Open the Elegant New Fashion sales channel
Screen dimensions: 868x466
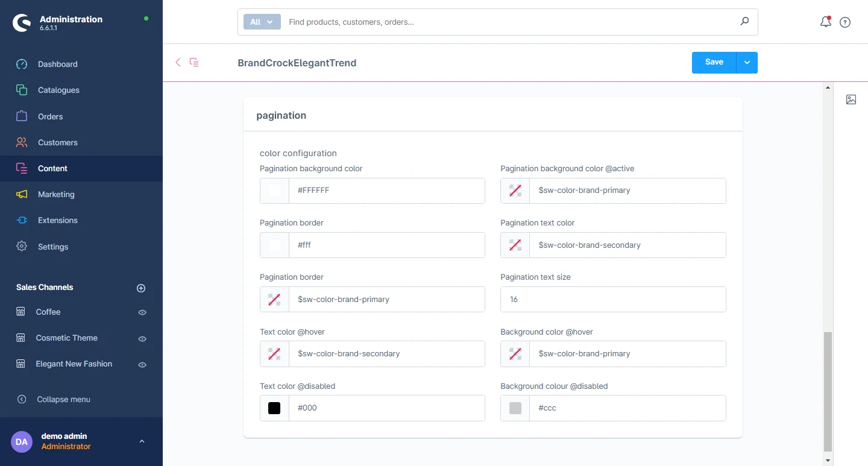tap(74, 364)
